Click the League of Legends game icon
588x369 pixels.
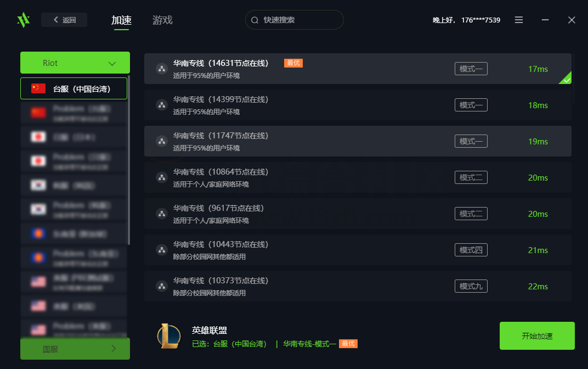pyautogui.click(x=169, y=336)
